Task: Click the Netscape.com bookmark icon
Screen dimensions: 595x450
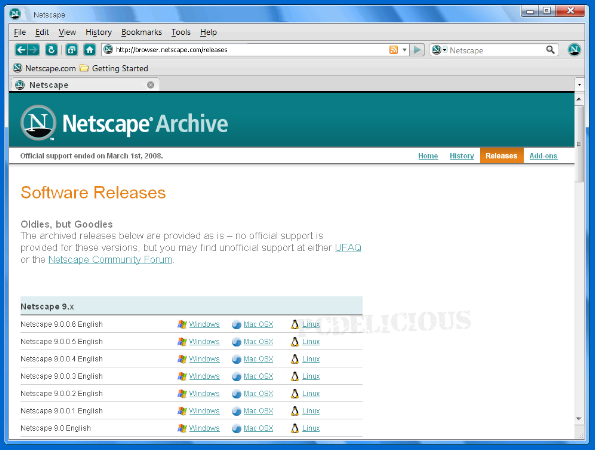Action: [x=17, y=68]
